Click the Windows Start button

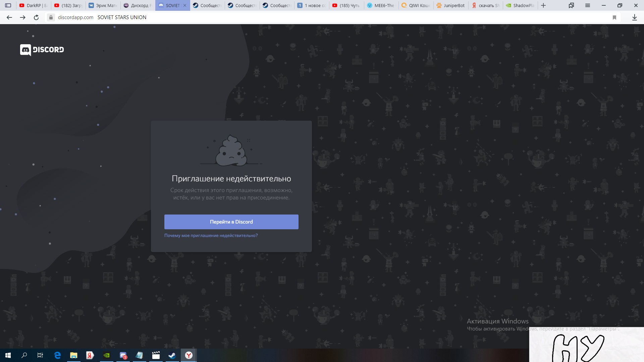click(x=8, y=355)
